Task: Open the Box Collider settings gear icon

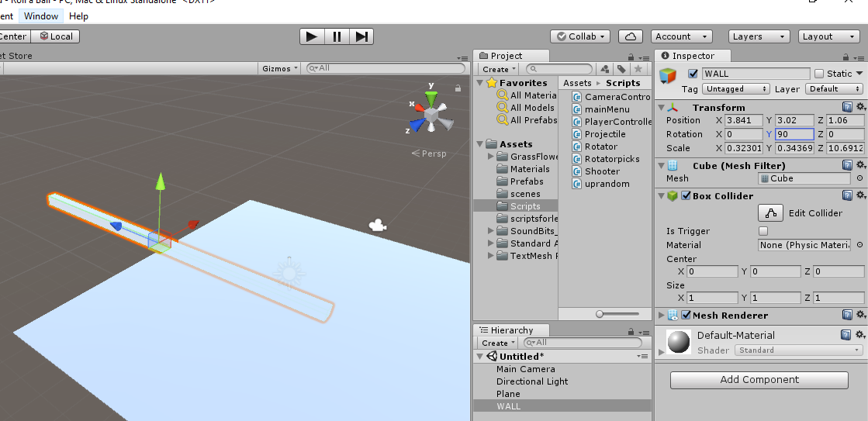Action: click(x=860, y=195)
